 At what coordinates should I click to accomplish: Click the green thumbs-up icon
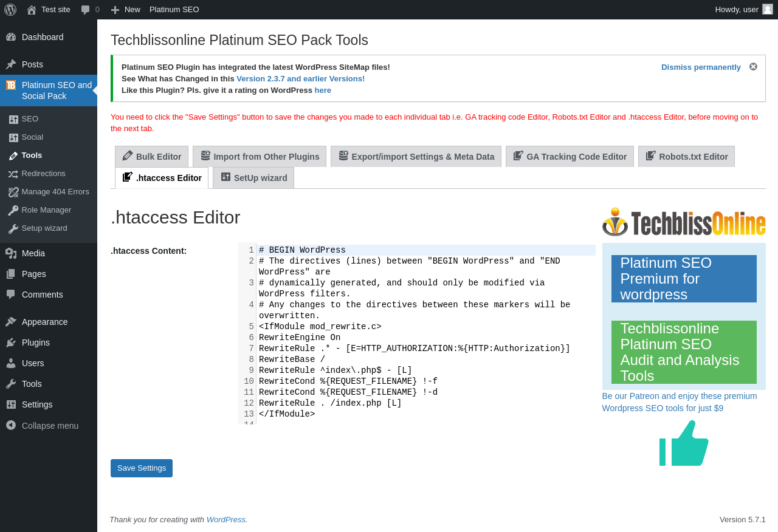684,443
